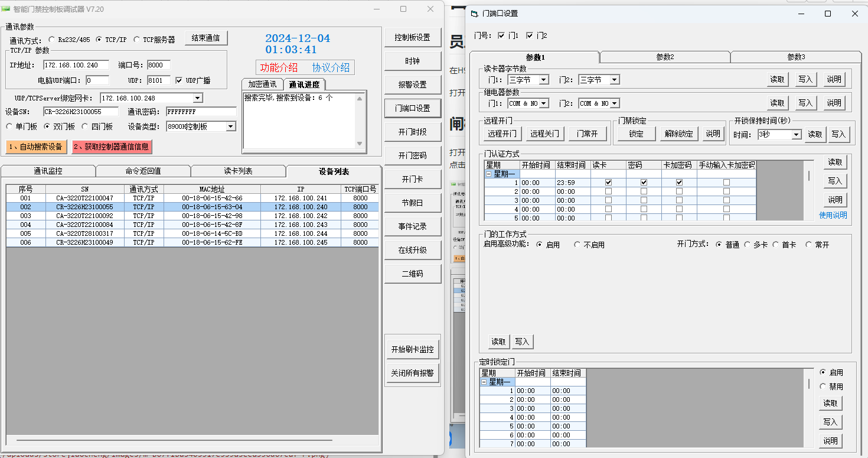Image resolution: width=868 pixels, height=458 pixels.
Task: Collapse the 星期一 row in 门认证方式
Action: pyautogui.click(x=489, y=174)
